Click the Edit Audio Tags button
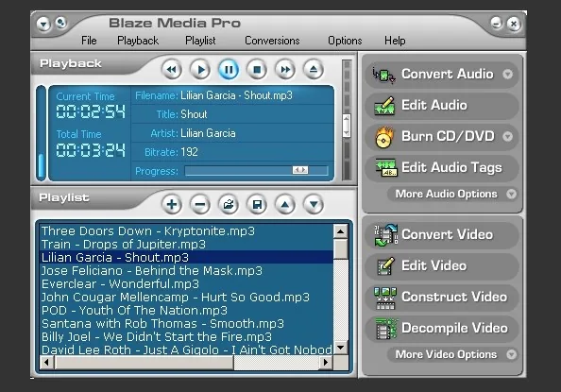The width and height of the screenshot is (561, 392). tap(442, 167)
